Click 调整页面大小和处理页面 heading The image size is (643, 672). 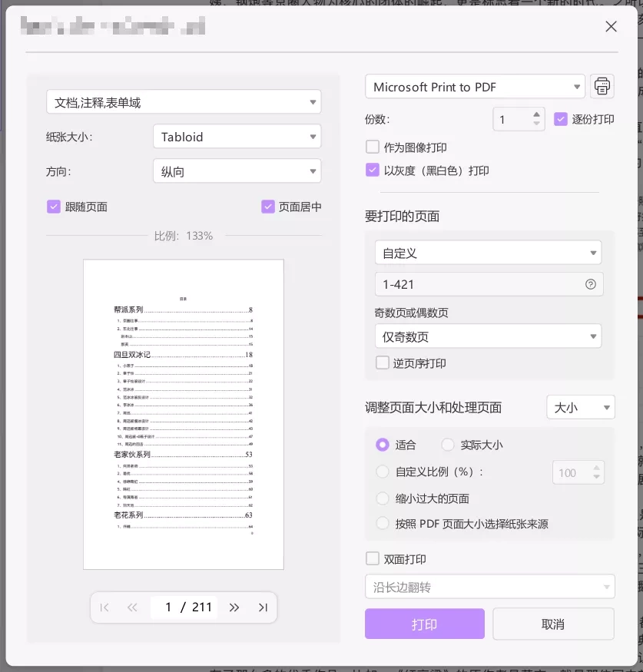click(433, 407)
